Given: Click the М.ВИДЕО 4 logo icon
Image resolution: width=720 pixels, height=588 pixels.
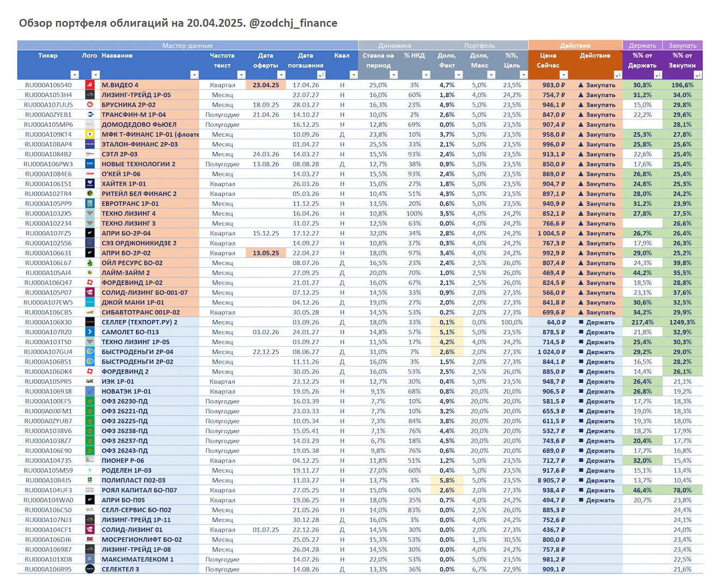Looking at the screenshot, I should [90, 85].
